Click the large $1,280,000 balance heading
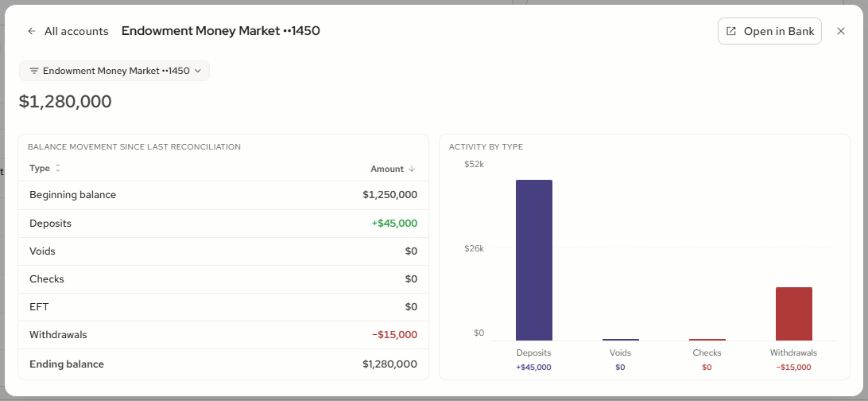This screenshot has height=401, width=868. point(65,101)
